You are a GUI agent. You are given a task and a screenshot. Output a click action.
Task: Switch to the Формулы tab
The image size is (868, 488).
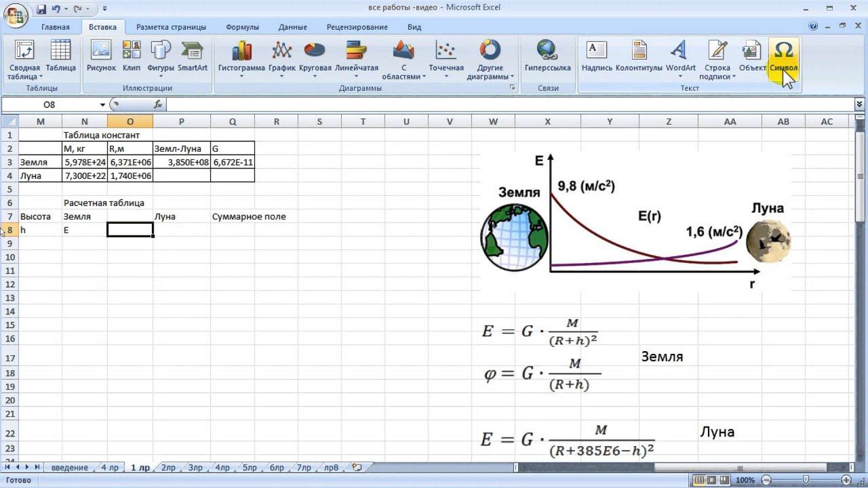coord(242,27)
